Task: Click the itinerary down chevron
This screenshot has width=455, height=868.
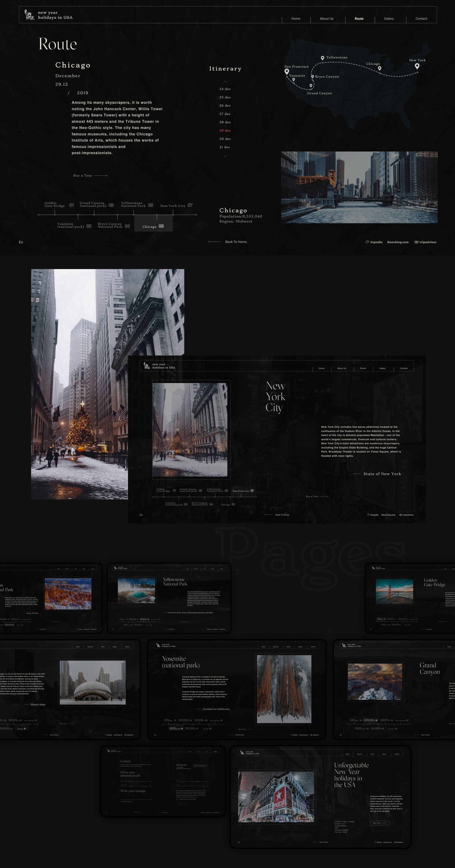Action: coord(225,156)
